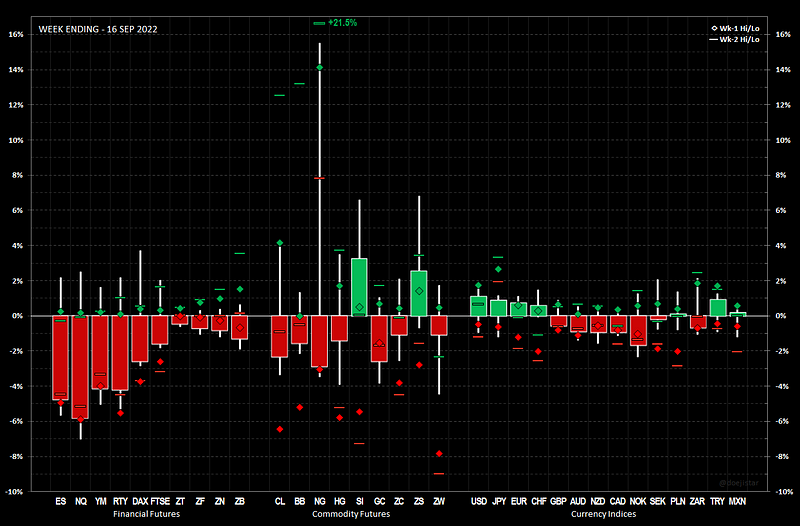Select the SI green bar
800x526 pixels.
[x=359, y=287]
